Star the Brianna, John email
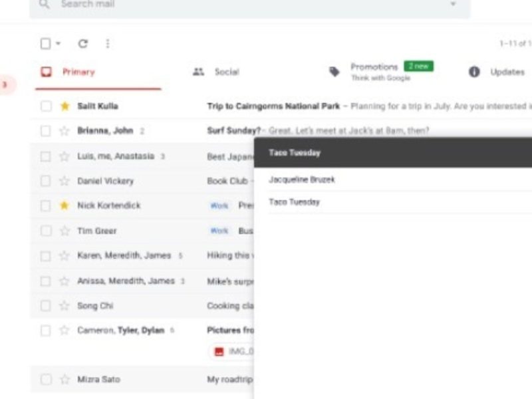The width and height of the screenshot is (532, 399). [65, 131]
